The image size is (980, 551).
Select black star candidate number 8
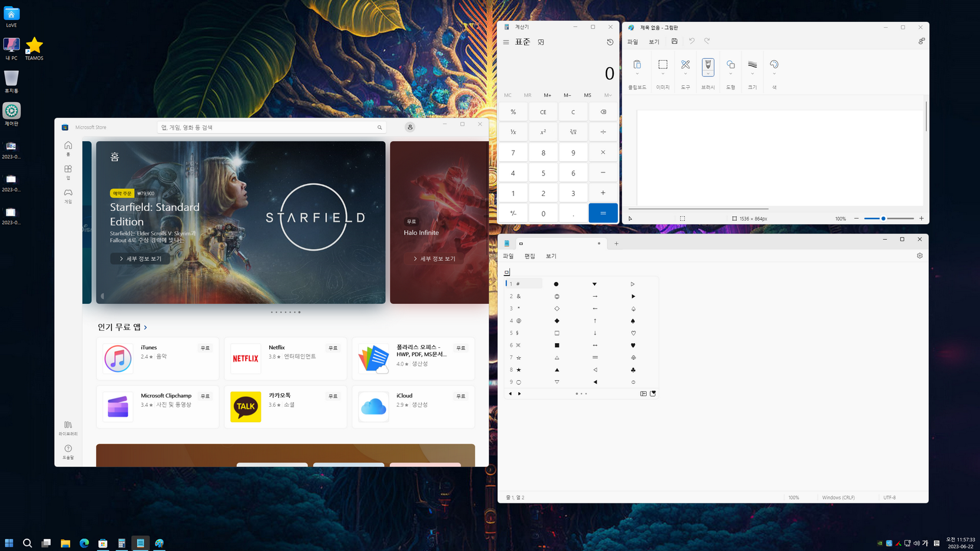point(518,370)
